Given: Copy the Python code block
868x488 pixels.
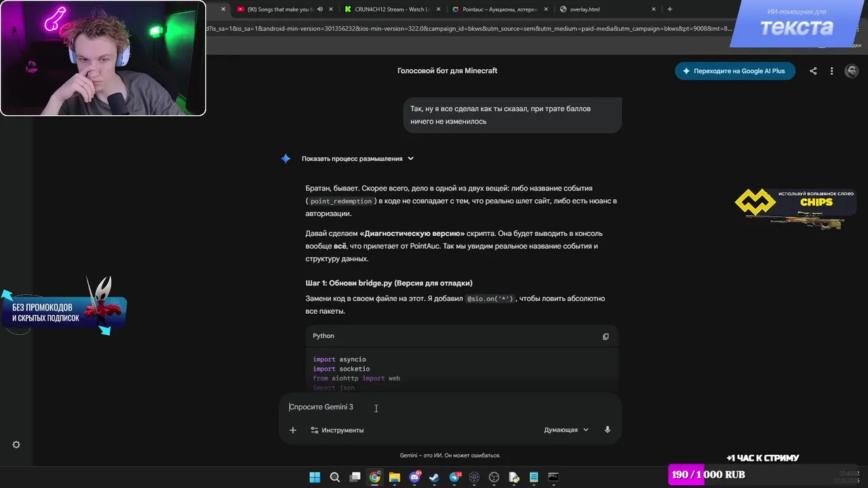Looking at the screenshot, I should click(x=606, y=336).
